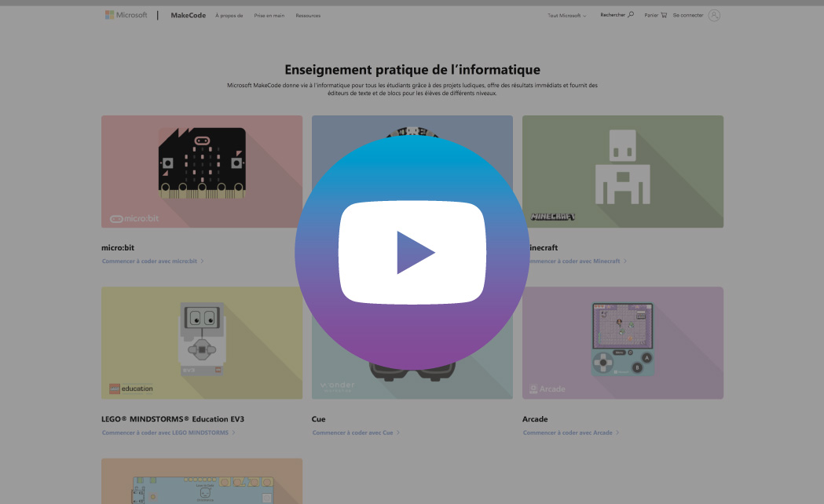Viewport: 824px width, 504px height.
Task: Click the LEGO education logo badge
Action: [x=131, y=389]
